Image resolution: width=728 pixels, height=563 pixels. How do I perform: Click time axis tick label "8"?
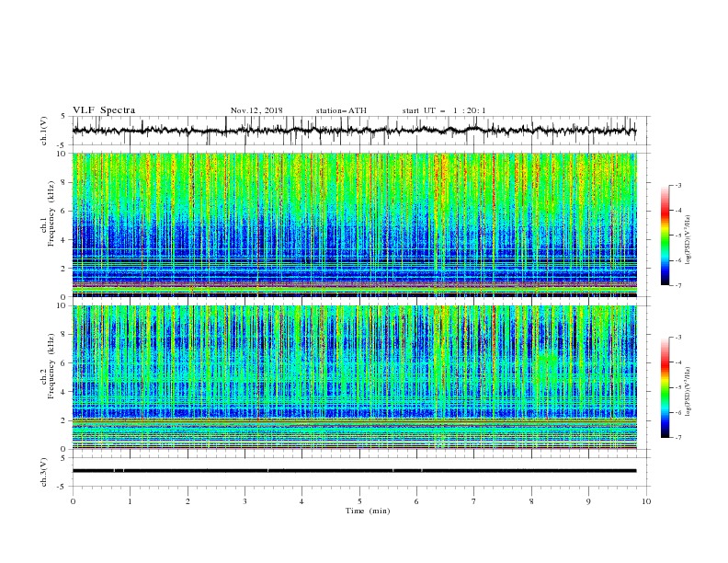point(531,501)
